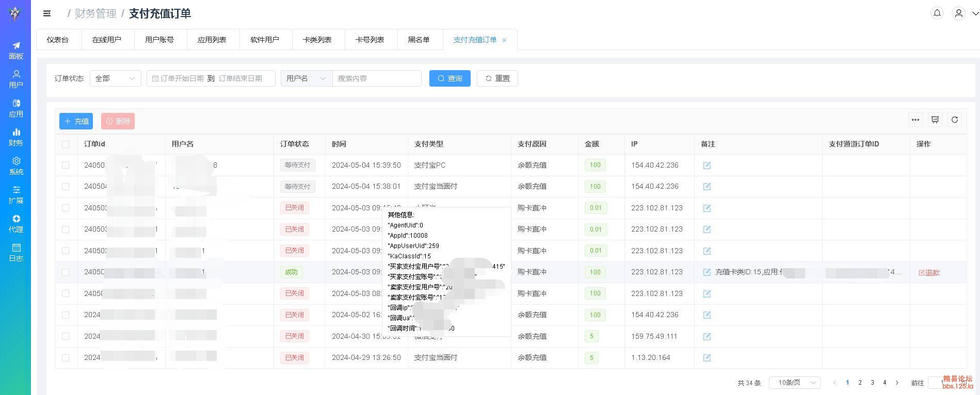Expand the 订单状态 全部 dropdown

pos(115,78)
